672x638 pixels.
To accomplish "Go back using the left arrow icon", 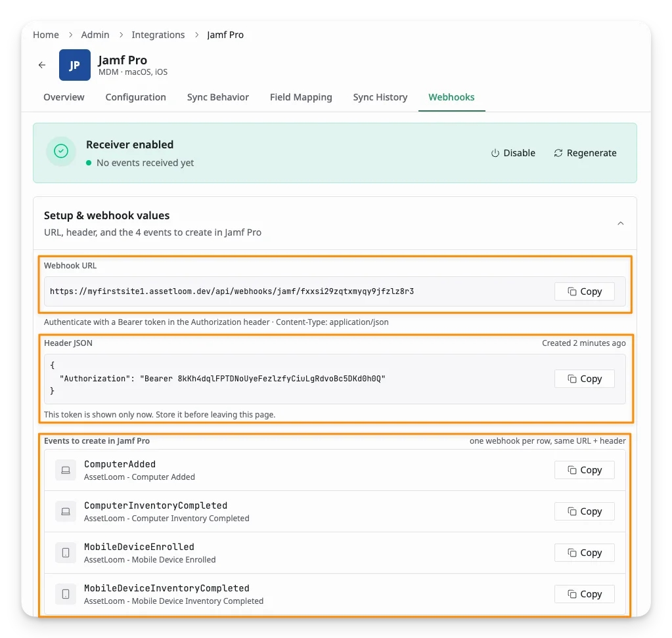I will click(x=42, y=65).
